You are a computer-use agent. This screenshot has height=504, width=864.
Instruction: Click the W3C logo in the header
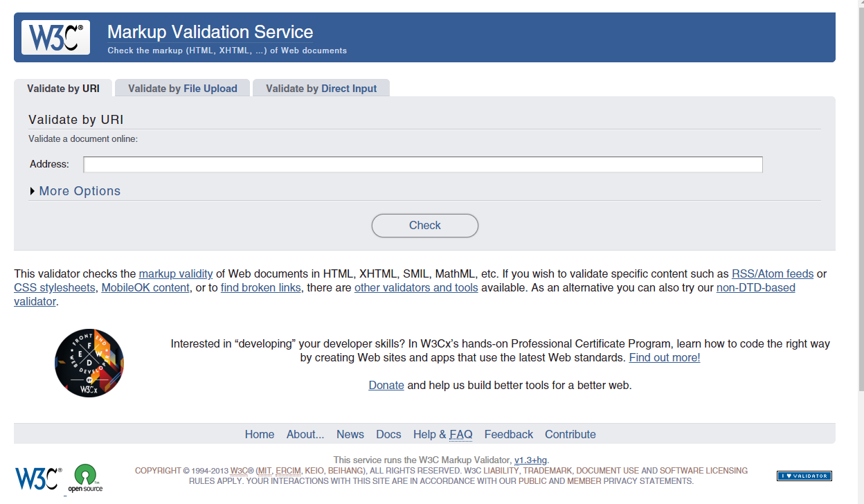[x=55, y=37]
